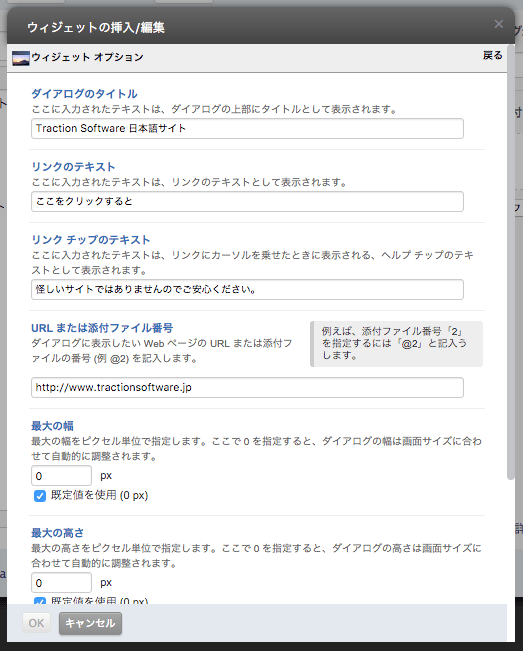523x651 pixels.
Task: Click the ダイアログのタイトル heading
Action: [84, 94]
